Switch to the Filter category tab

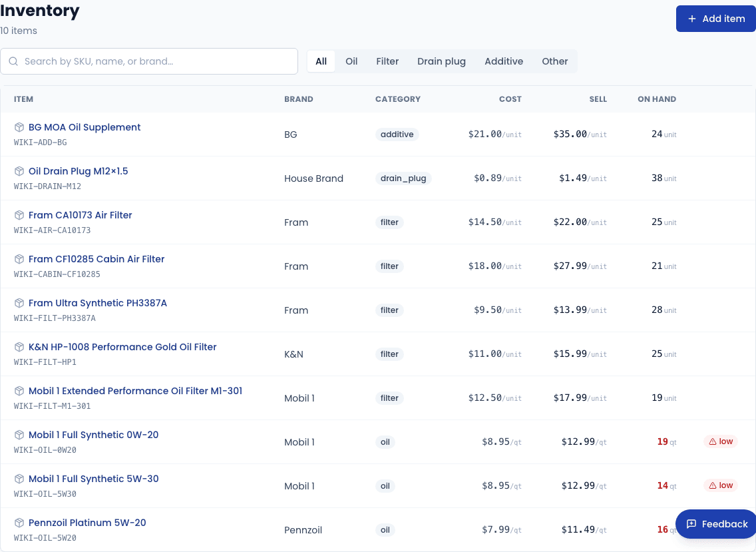pos(387,61)
